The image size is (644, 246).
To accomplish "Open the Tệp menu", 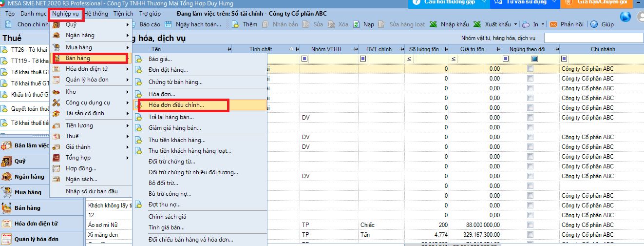I will (10, 14).
